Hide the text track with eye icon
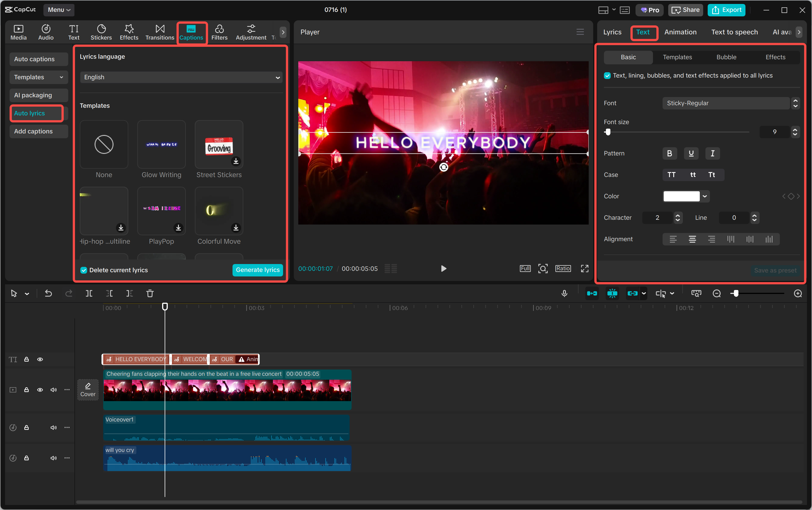Image resolution: width=812 pixels, height=510 pixels. [40, 359]
